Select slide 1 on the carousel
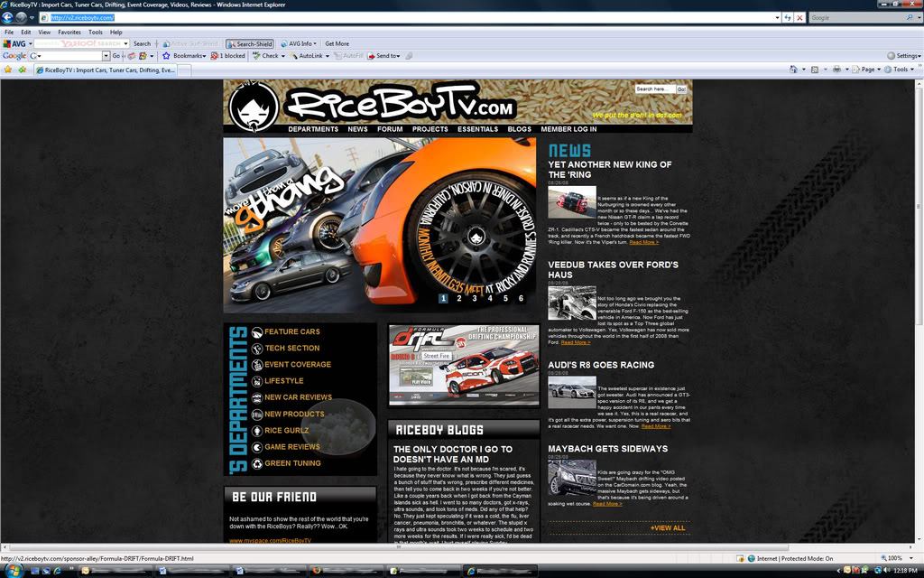Image resolution: width=924 pixels, height=578 pixels. tap(443, 298)
